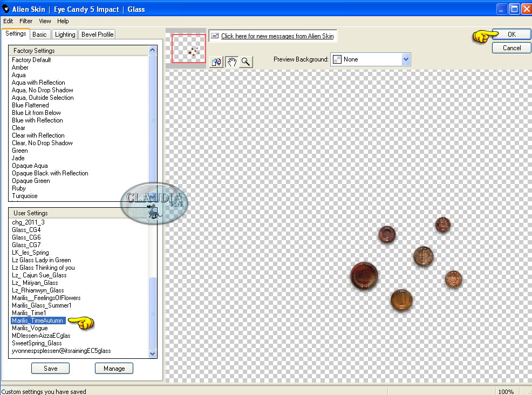Switch to the Basic tab

point(40,35)
